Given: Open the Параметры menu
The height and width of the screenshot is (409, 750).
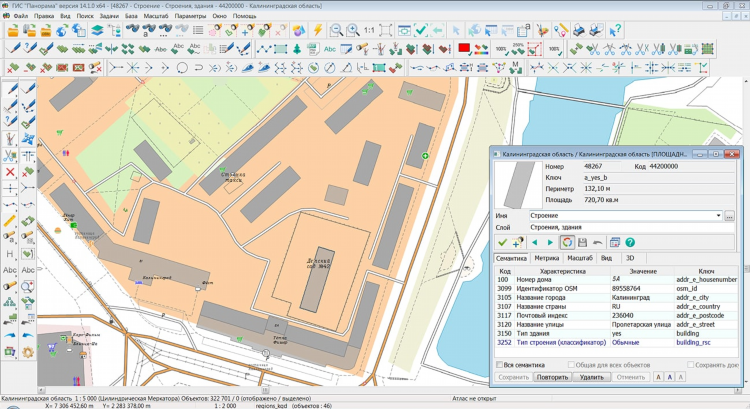Looking at the screenshot, I should click(190, 16).
